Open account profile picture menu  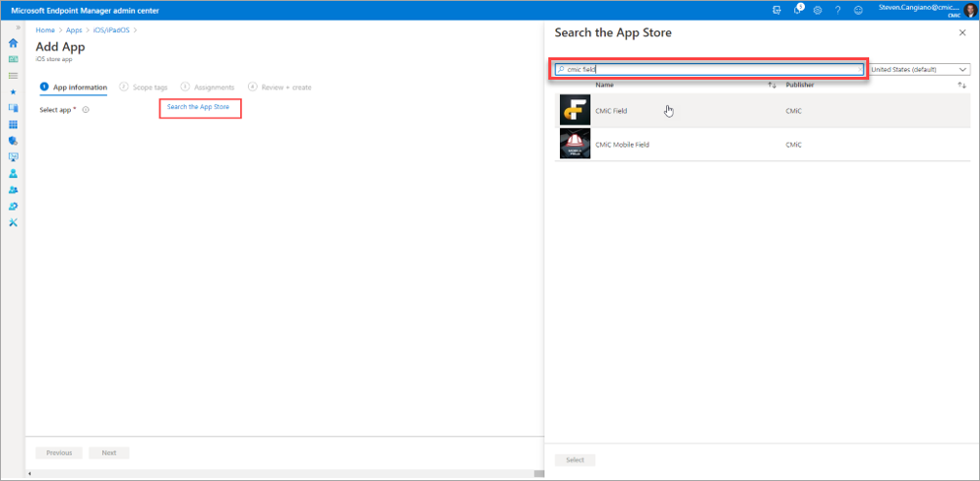pos(969,10)
